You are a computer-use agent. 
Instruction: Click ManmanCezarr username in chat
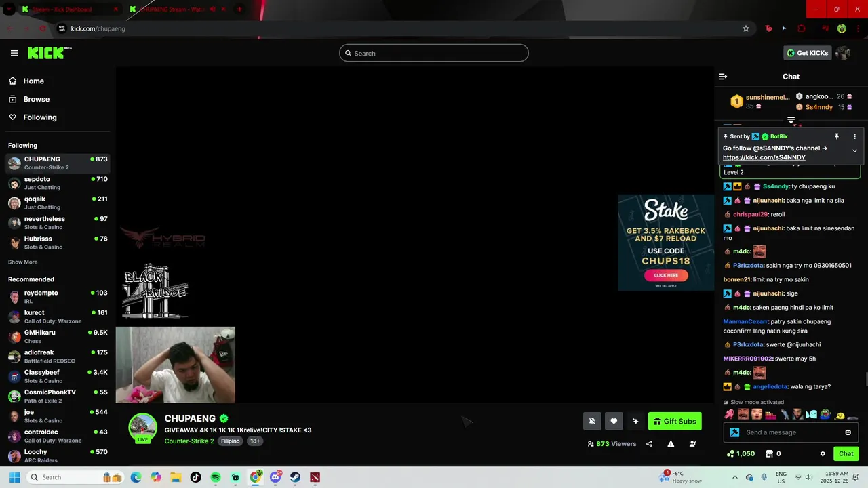[x=745, y=321]
